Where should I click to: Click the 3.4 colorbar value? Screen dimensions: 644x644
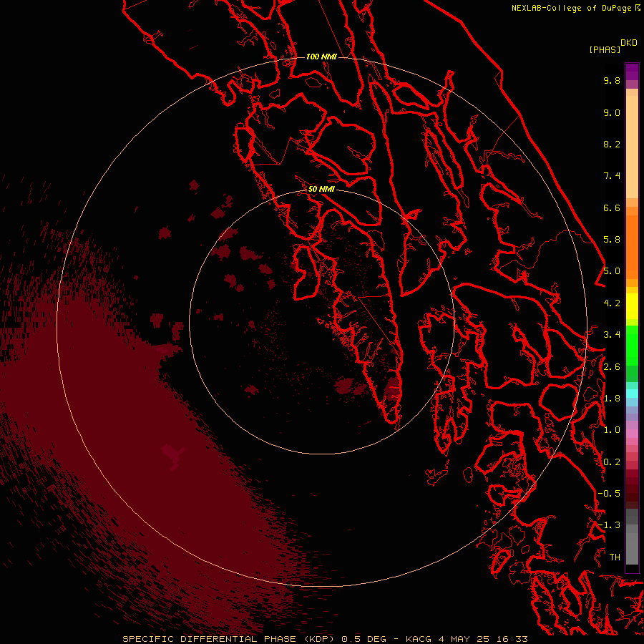pyautogui.click(x=612, y=335)
